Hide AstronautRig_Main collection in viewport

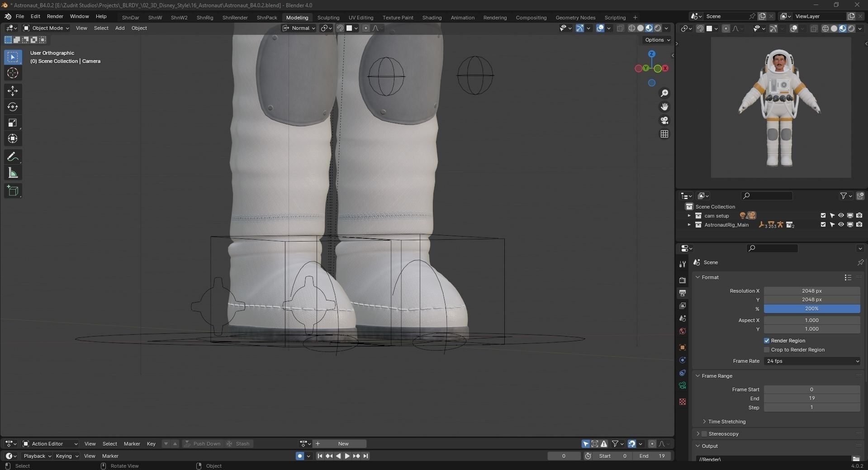[841, 225]
